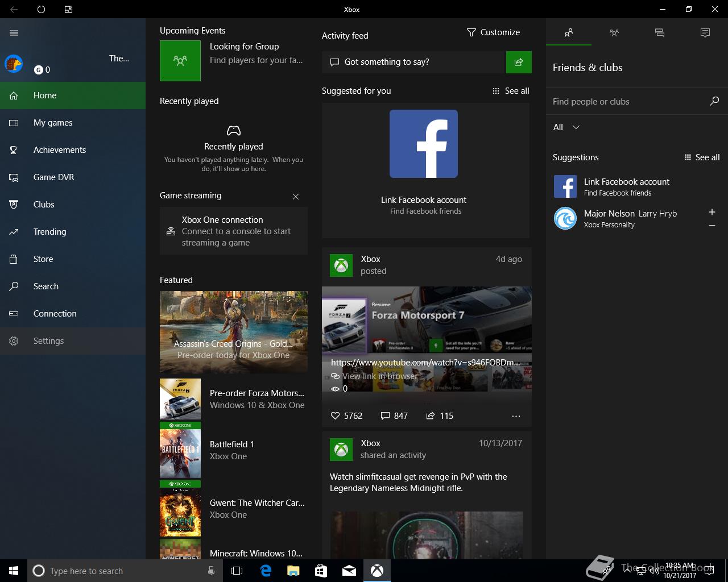Like the Xbox post with 5762 likes
Image resolution: width=728 pixels, height=582 pixels.
(x=346, y=416)
